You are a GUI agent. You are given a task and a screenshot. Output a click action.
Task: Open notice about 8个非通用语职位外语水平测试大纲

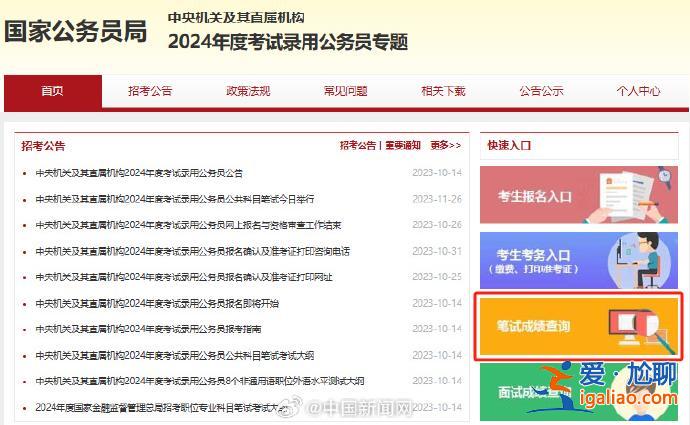pyautogui.click(x=200, y=381)
